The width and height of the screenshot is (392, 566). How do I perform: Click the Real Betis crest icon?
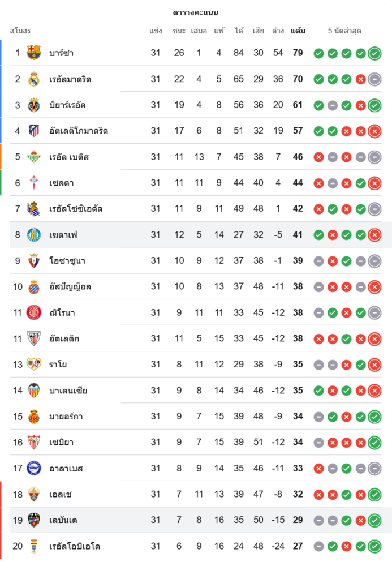[x=34, y=157]
